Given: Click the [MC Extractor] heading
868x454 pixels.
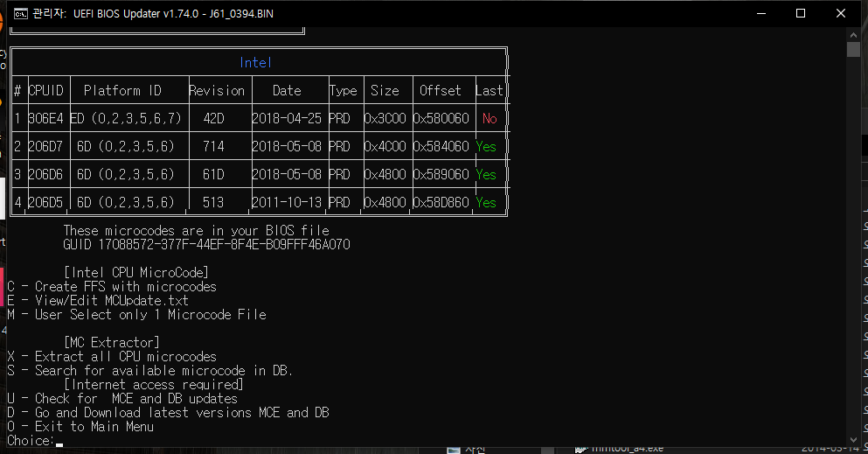Looking at the screenshot, I should click(x=112, y=342).
